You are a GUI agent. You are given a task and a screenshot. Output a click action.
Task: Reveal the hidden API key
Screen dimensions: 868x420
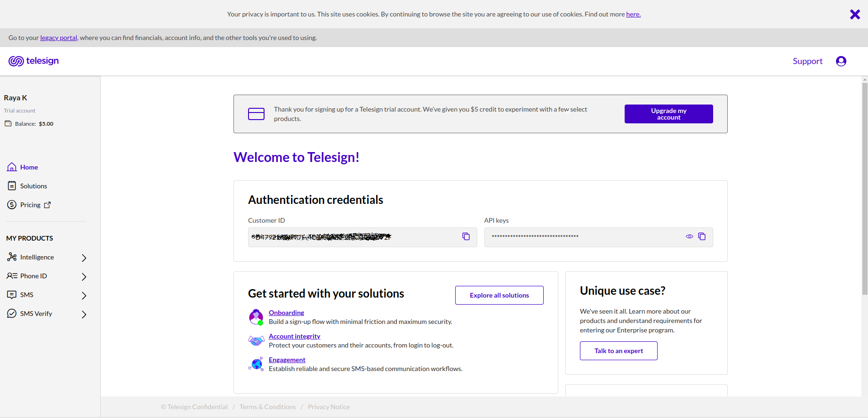689,236
